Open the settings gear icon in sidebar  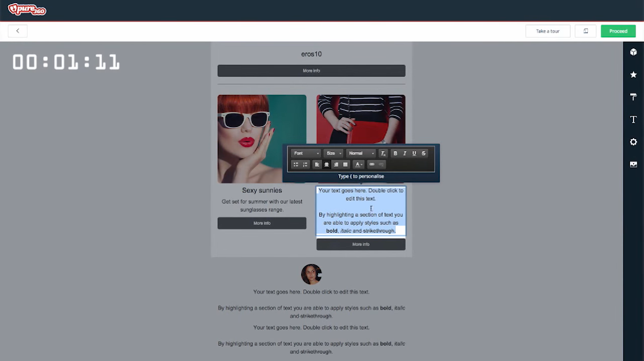pos(633,142)
